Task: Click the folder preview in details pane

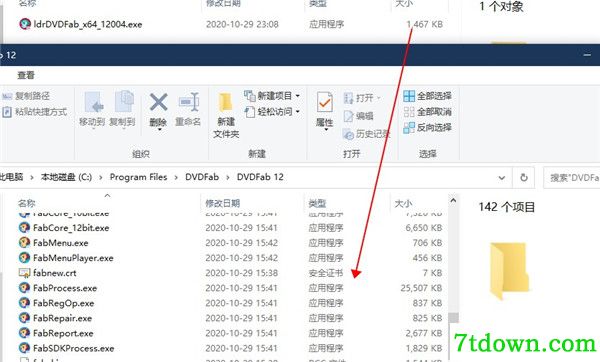Action: (509, 270)
